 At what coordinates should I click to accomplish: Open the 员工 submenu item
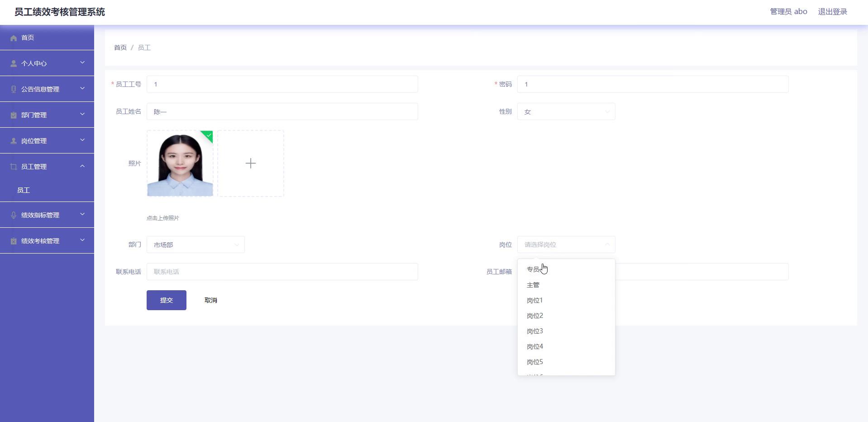pos(24,191)
